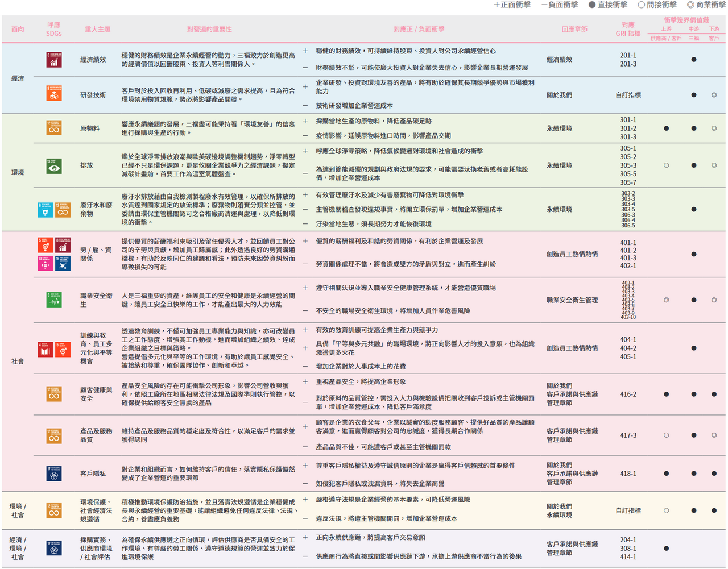The image size is (728, 569).
Task: Click the 下游 sub-header
Action: point(714,29)
